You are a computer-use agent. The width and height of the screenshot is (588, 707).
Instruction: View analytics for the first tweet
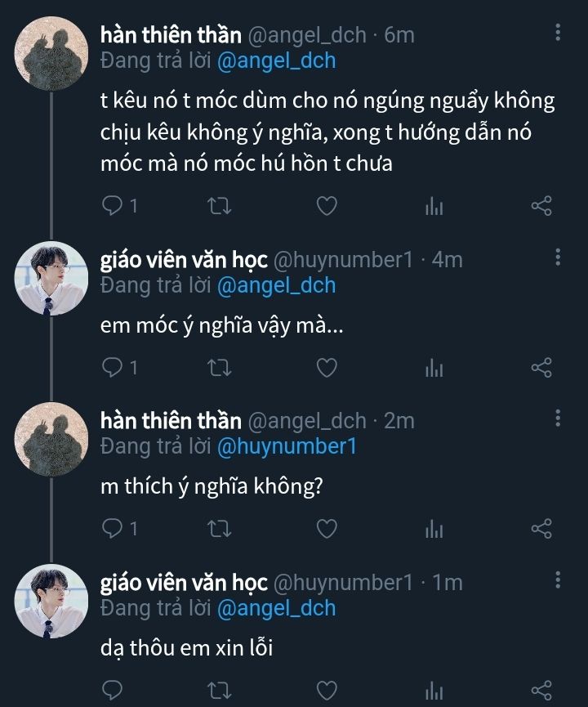point(434,206)
